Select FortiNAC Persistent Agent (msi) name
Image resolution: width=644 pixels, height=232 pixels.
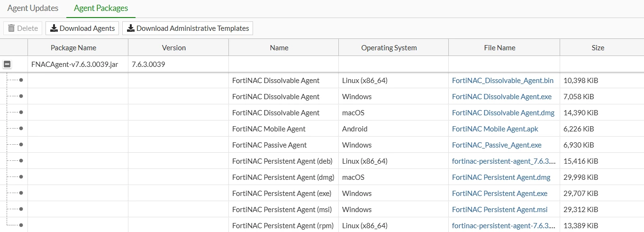(282, 209)
